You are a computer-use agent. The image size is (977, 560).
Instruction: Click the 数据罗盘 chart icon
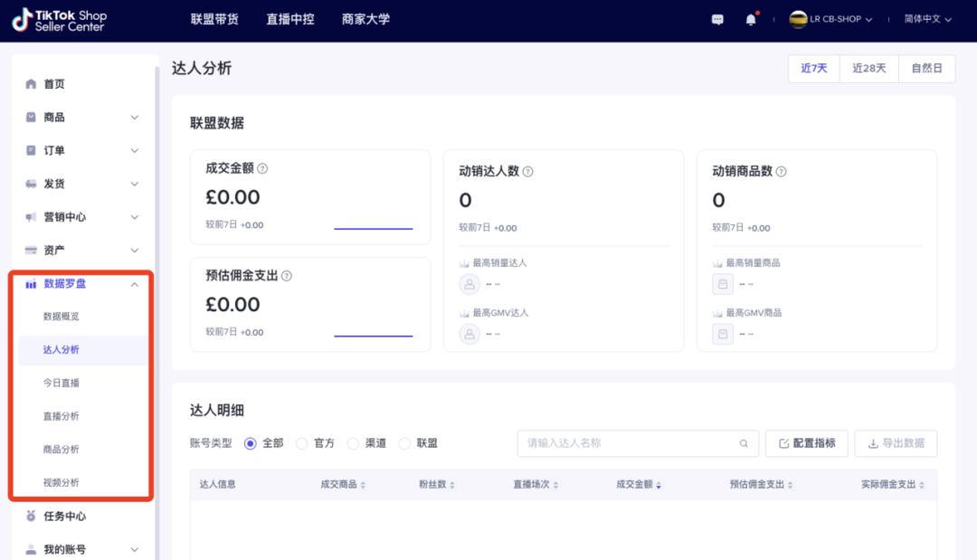[x=31, y=284]
